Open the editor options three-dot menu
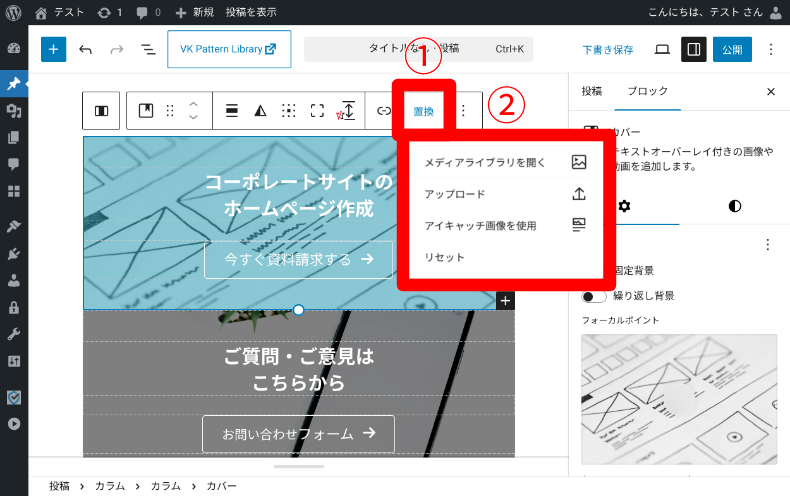 [770, 49]
